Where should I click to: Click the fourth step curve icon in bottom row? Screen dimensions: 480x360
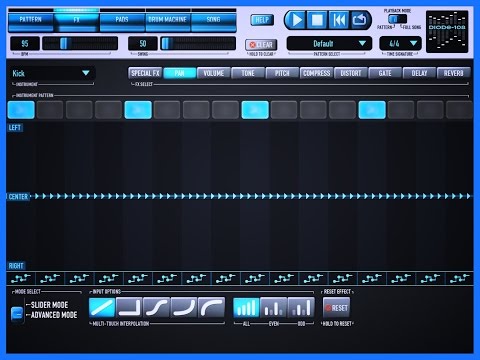[109, 278]
